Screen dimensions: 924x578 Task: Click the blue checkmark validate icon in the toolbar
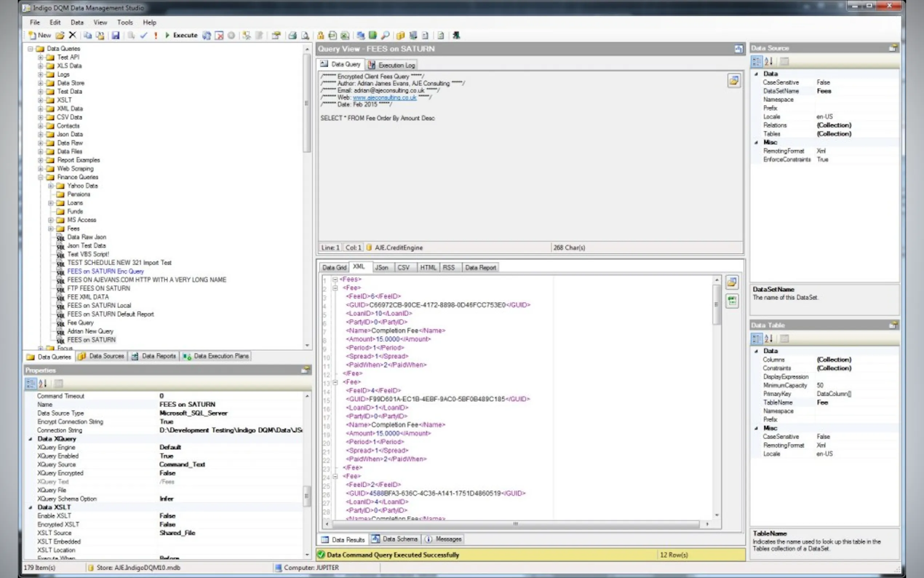(144, 36)
